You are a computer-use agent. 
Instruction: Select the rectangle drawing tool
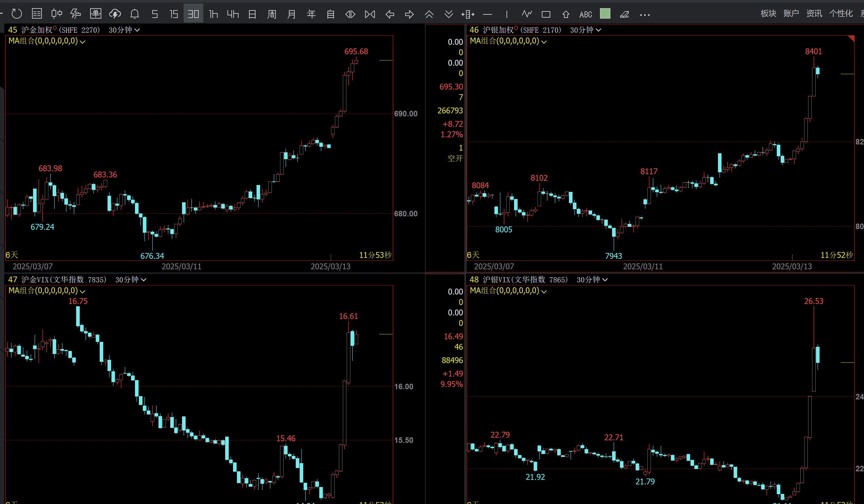point(546,14)
